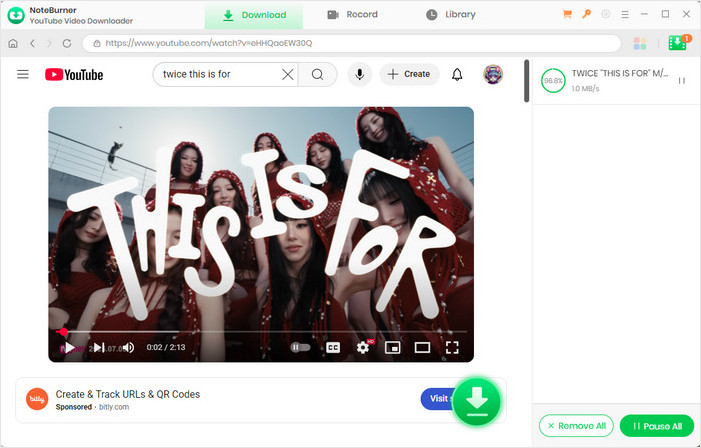Reload the page with refresh icon
701x448 pixels.
pos(67,44)
